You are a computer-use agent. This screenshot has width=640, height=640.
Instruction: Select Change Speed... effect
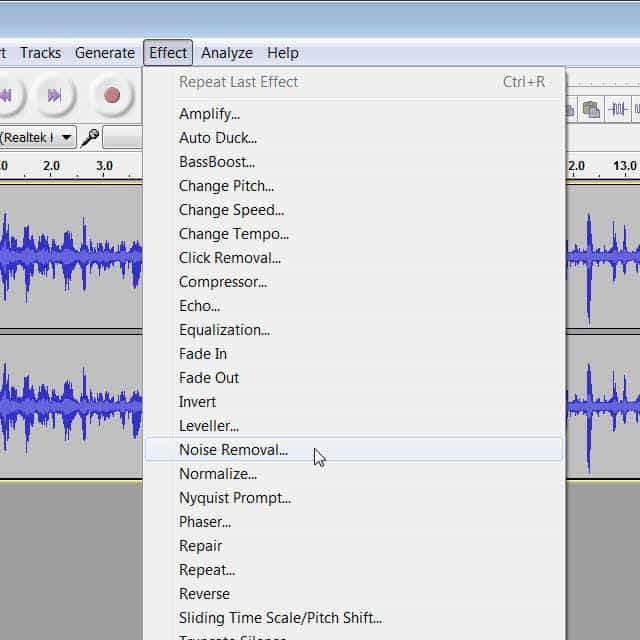pyautogui.click(x=353, y=210)
